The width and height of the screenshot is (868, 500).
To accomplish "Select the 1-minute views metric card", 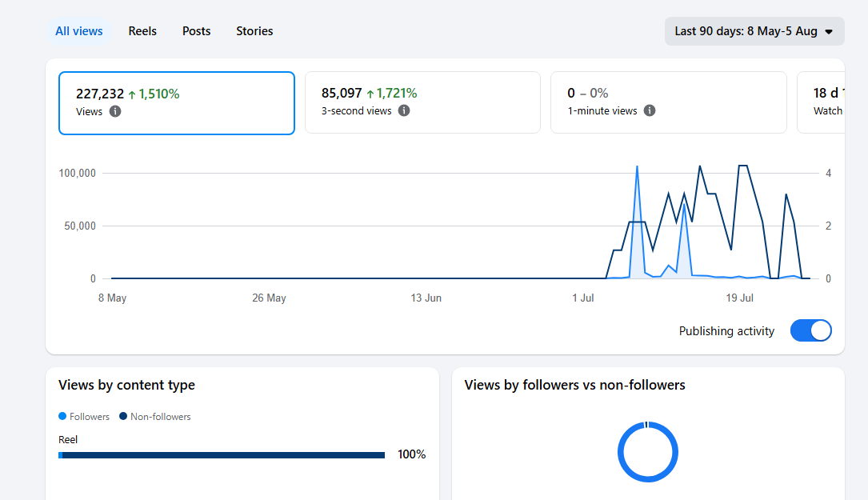I will coord(669,102).
